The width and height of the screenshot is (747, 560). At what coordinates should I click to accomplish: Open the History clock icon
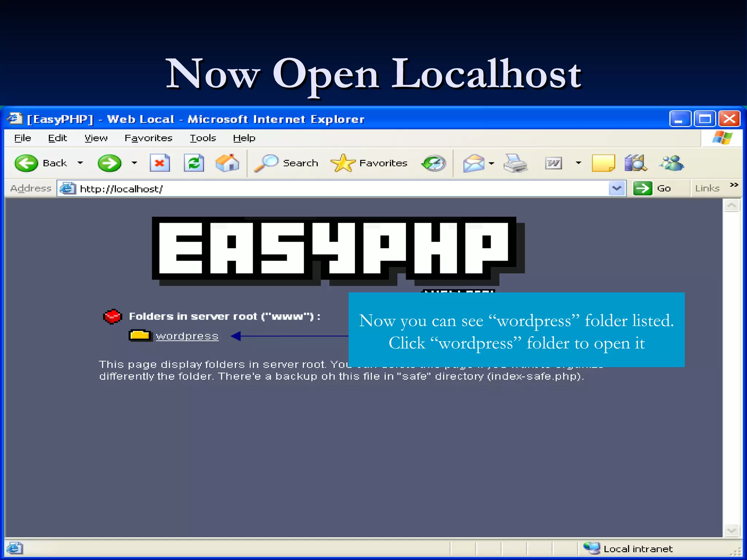point(434,163)
